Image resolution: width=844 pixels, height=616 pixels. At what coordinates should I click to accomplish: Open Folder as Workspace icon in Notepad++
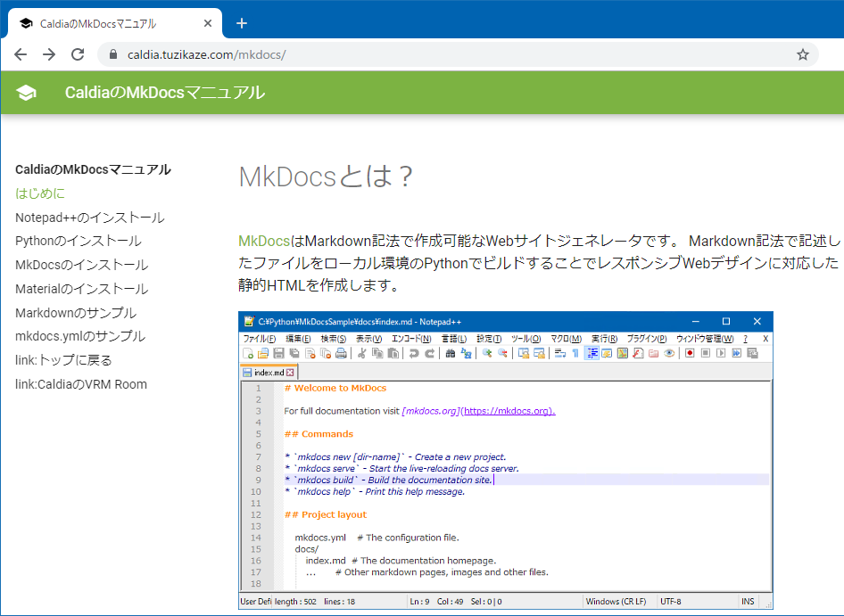[x=653, y=353]
